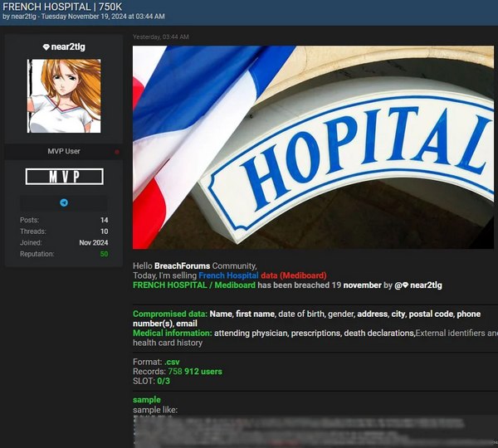Screen dimensions: 498x448
Task: Click the post timestamp Yesterday, 03:44 AM
Action: tap(161, 37)
